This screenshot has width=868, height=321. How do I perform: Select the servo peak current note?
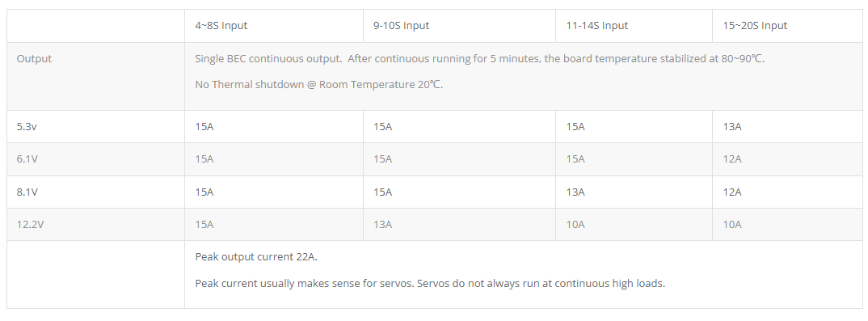[x=430, y=283]
